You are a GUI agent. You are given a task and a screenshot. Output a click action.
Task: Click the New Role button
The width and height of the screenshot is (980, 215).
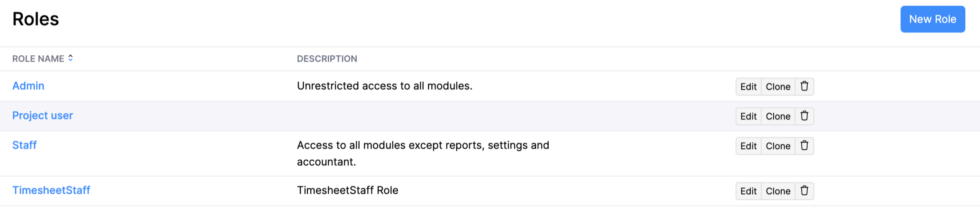click(932, 19)
